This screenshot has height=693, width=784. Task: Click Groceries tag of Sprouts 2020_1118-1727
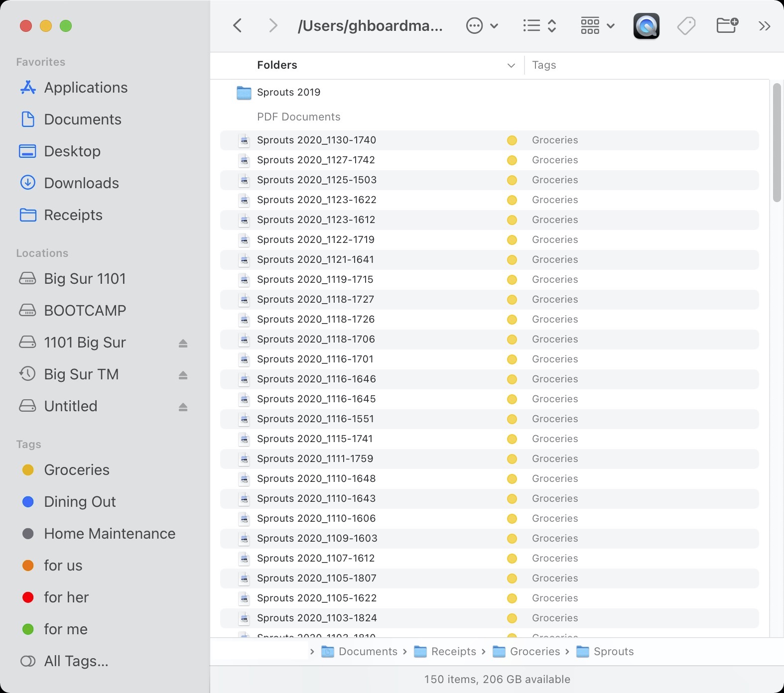click(x=555, y=300)
